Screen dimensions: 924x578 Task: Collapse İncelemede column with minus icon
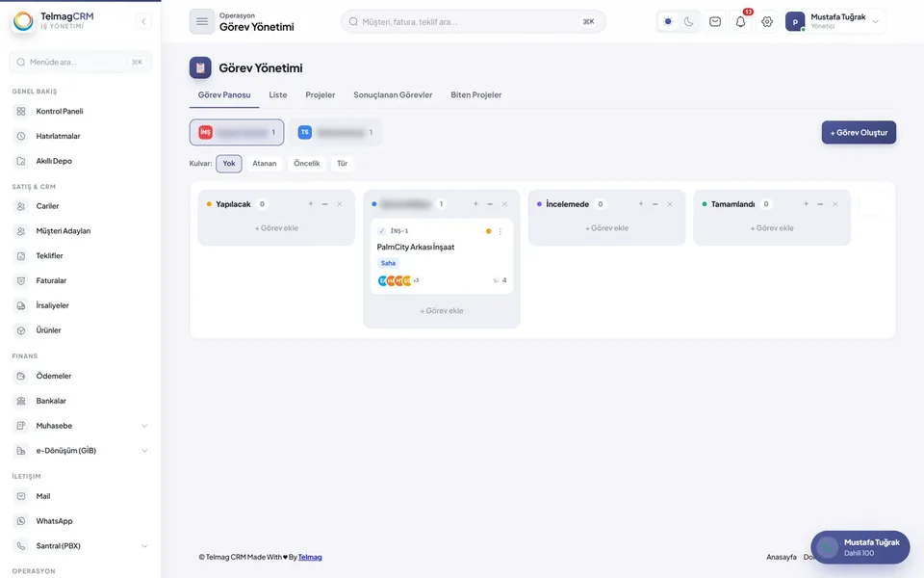[x=654, y=204]
